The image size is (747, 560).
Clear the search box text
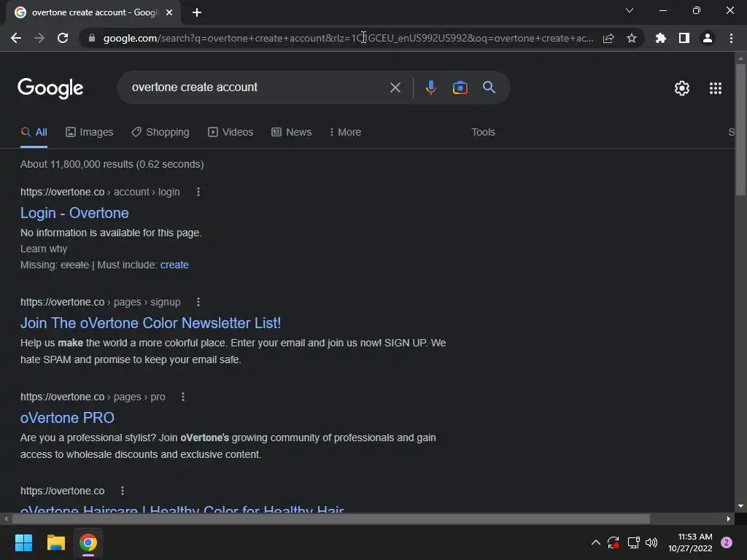tap(395, 87)
